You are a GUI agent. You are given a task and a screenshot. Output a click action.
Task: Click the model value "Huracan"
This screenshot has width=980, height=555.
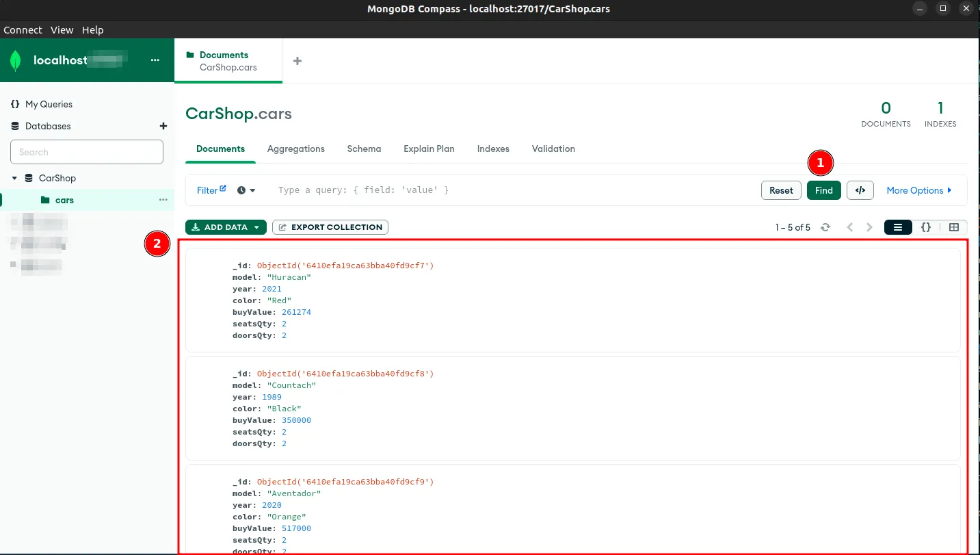pyautogui.click(x=289, y=277)
